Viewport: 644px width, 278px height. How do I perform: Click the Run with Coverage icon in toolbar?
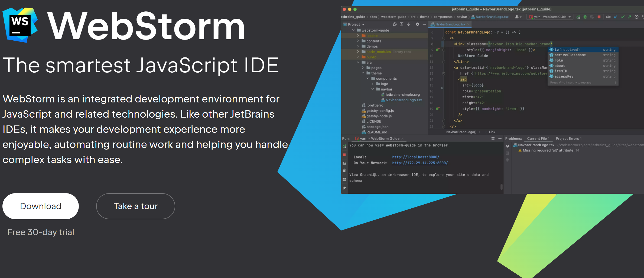(x=592, y=17)
